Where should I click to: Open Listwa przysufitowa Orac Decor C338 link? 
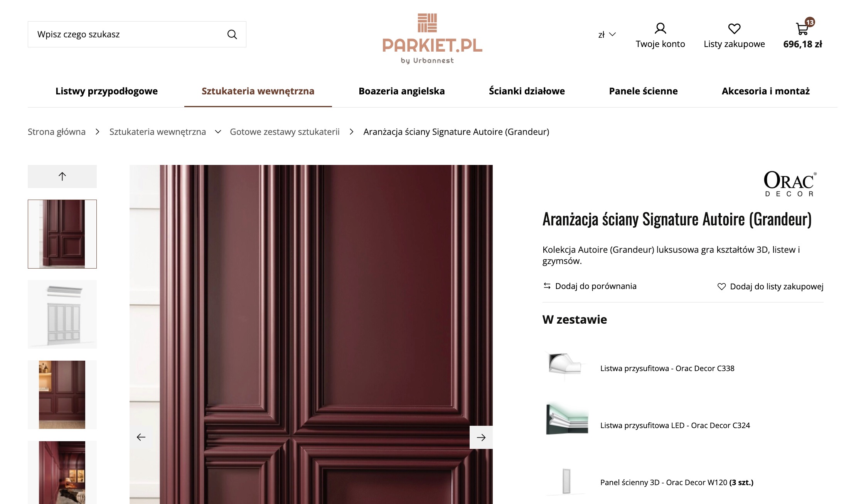click(x=667, y=368)
